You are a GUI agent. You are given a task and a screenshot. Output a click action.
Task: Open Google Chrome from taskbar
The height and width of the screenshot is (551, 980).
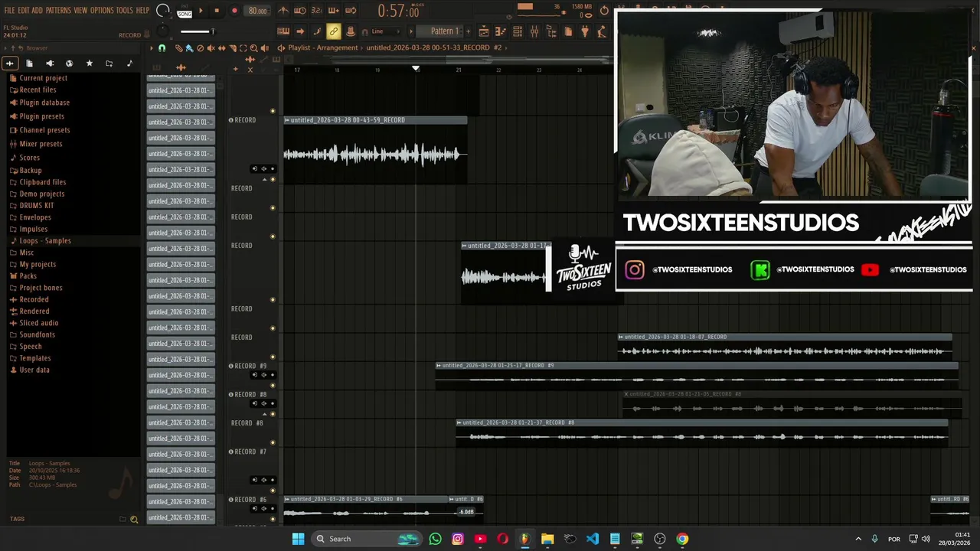[682, 539]
